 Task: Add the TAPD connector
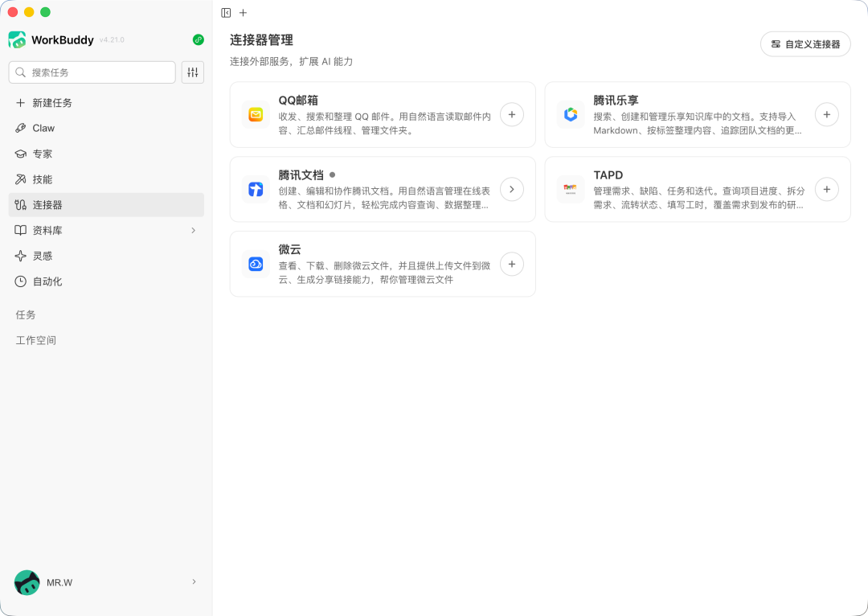click(x=827, y=190)
